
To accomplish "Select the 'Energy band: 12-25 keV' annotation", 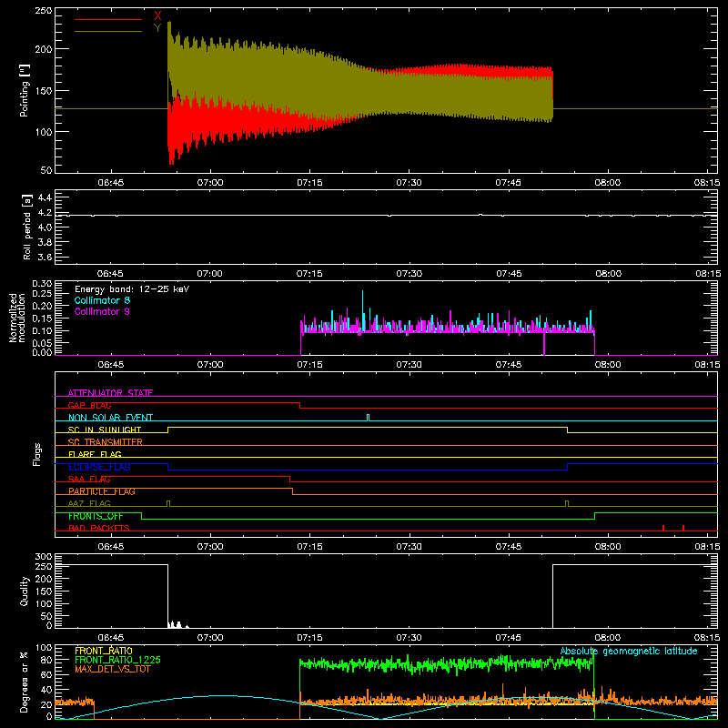I will point(132,289).
